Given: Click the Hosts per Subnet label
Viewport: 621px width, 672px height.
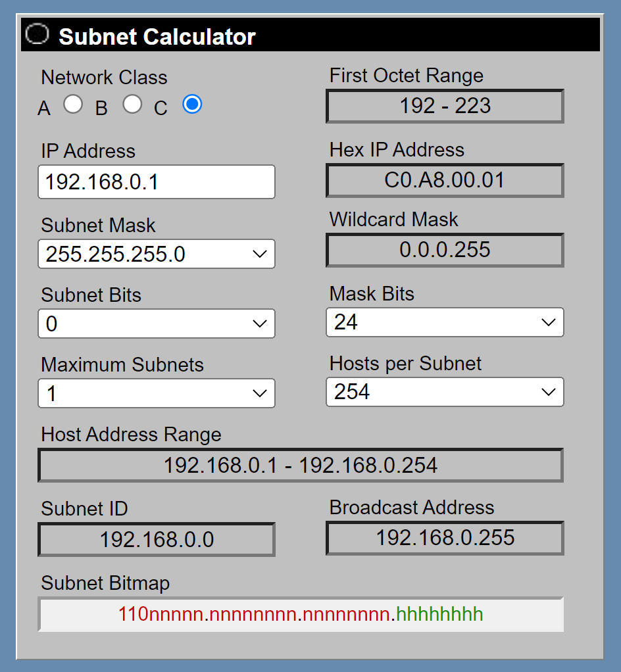Looking at the screenshot, I should [405, 364].
